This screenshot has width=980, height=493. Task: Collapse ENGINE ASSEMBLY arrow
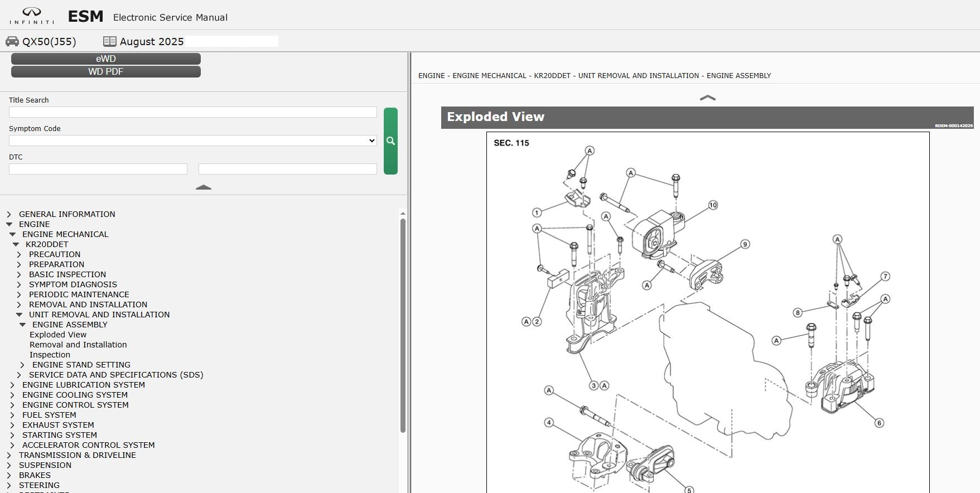[x=22, y=325]
